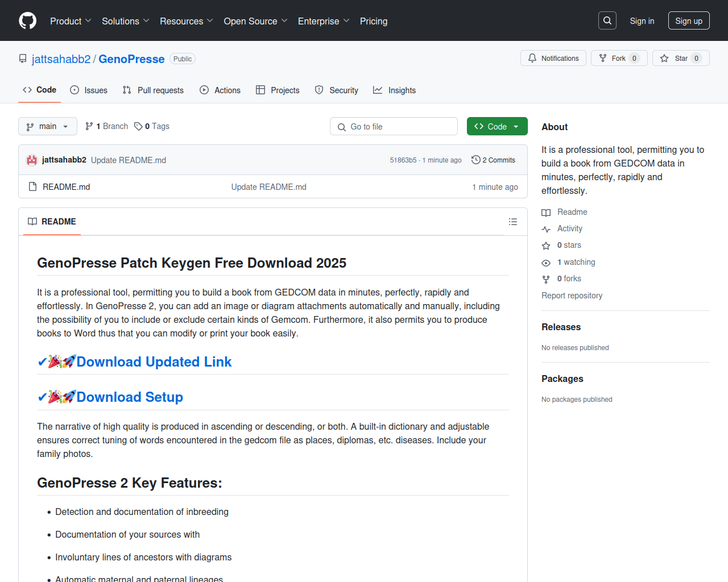728x582 pixels.
Task: Expand the Solutions menu
Action: pyautogui.click(x=126, y=21)
